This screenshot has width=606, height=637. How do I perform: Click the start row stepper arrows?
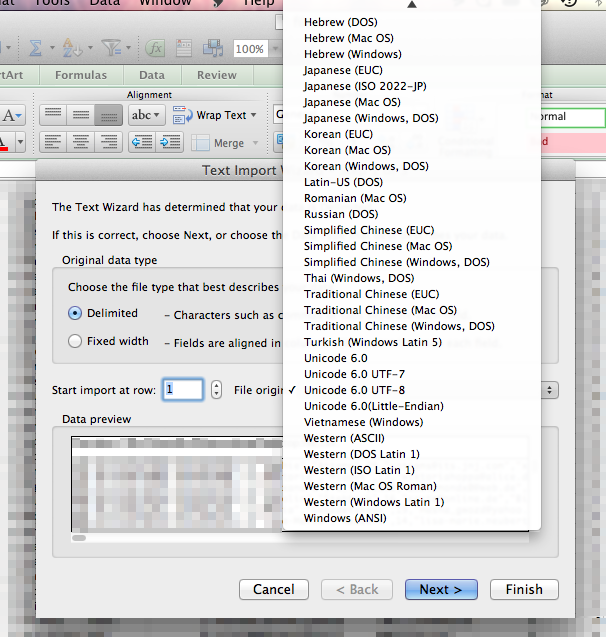coord(216,390)
